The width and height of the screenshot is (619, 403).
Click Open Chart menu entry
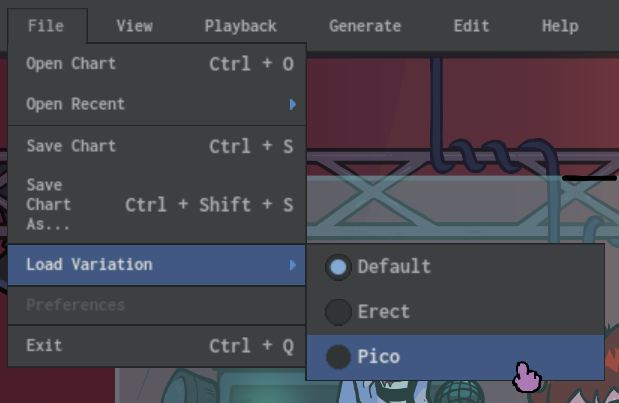point(71,64)
